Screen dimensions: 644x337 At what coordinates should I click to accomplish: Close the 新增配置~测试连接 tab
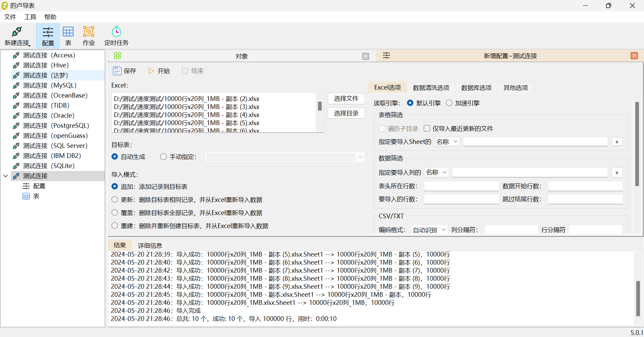pyautogui.click(x=634, y=56)
